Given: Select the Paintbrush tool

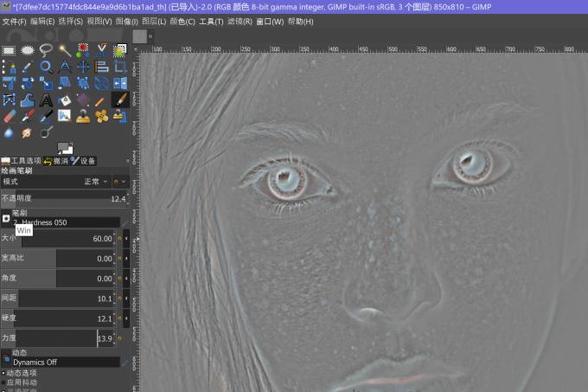Looking at the screenshot, I should click(x=120, y=100).
